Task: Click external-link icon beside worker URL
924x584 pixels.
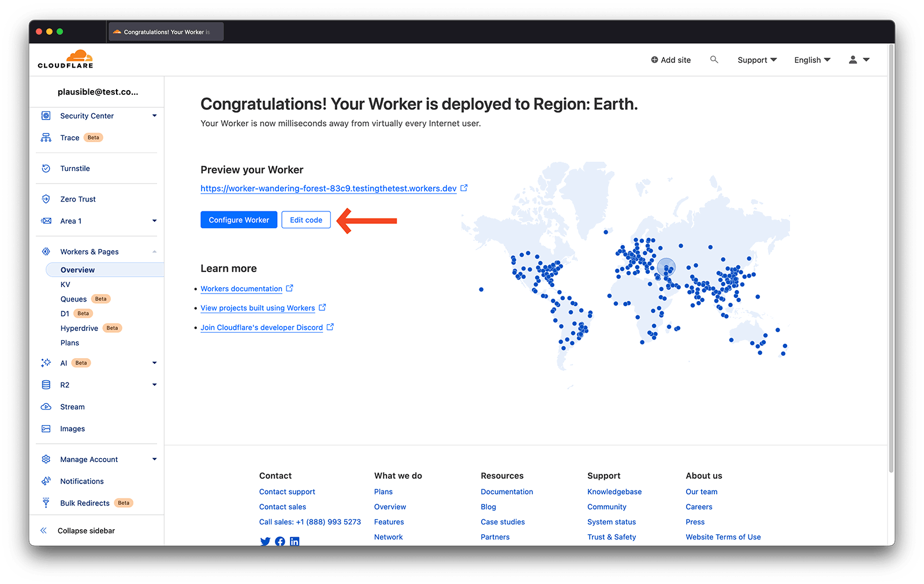Action: coord(464,188)
